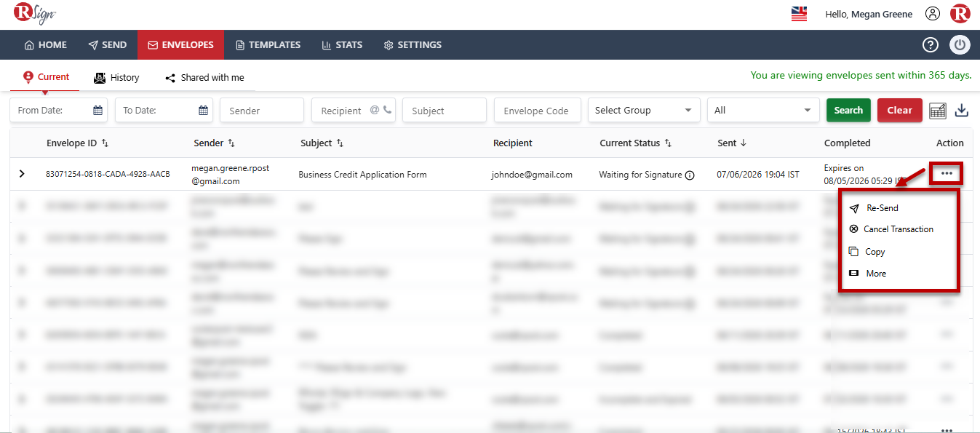Viewport: 980px width, 433px height.
Task: Click the US flag language icon
Action: tap(799, 14)
